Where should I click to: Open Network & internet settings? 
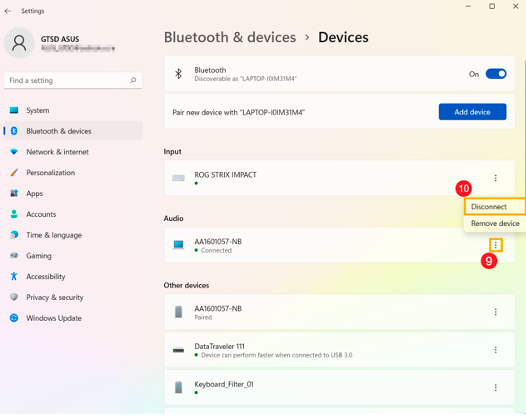coord(73,152)
